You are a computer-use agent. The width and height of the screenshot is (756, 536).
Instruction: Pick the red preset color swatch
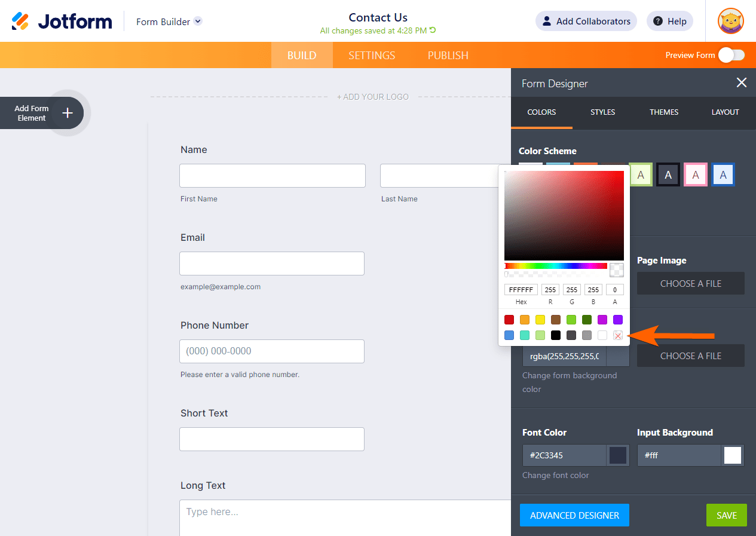509,320
